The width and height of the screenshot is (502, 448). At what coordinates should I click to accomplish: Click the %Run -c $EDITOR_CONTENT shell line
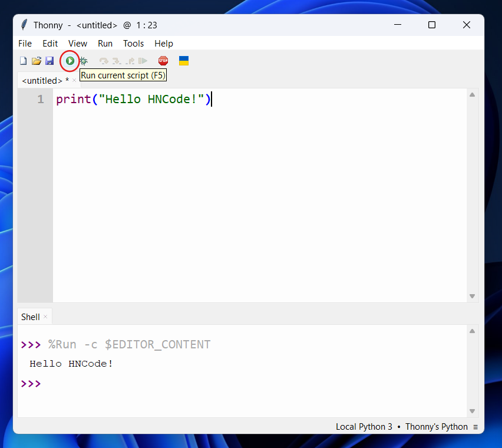coord(130,345)
